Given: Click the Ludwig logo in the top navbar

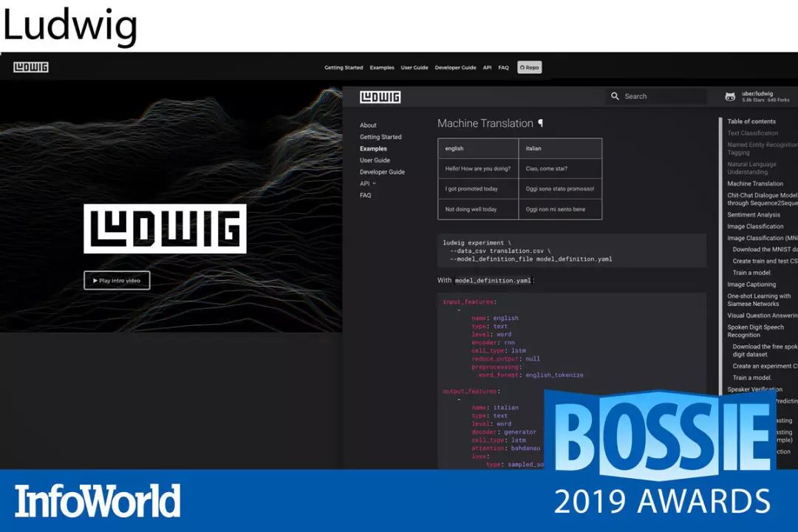Looking at the screenshot, I should 30,67.
